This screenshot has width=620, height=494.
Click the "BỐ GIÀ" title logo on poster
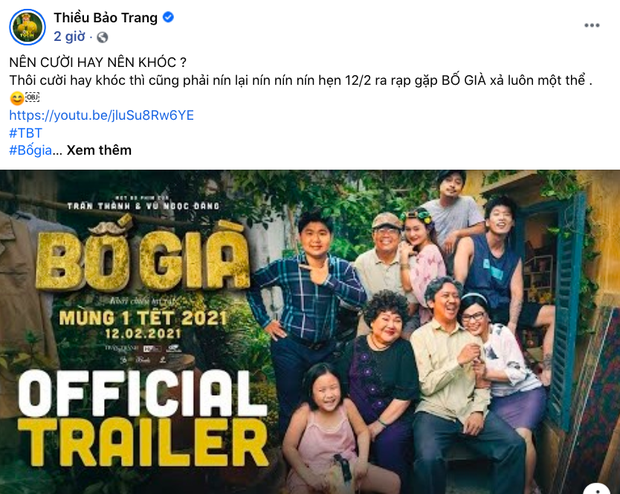[x=139, y=258]
